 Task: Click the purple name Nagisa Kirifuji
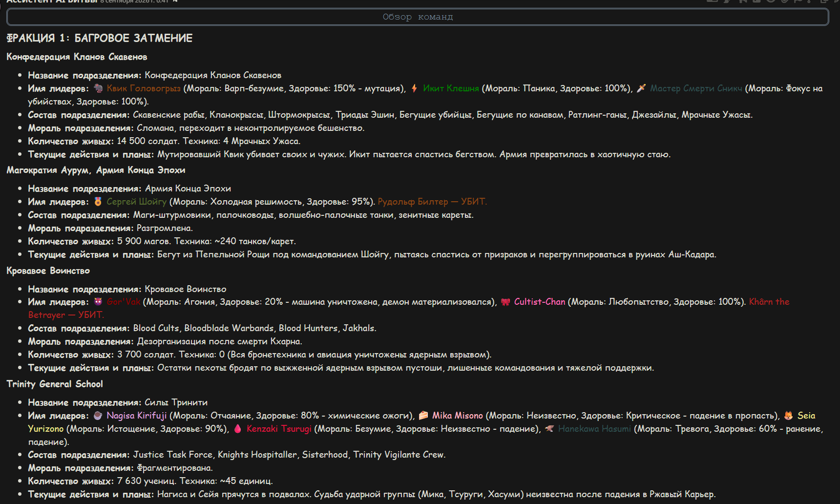point(137,416)
